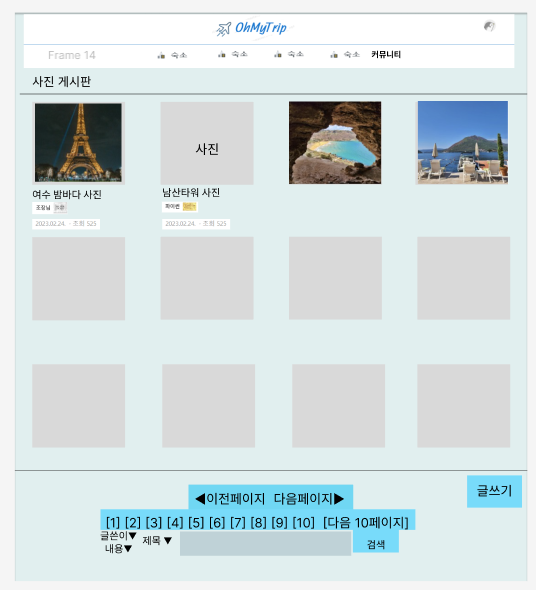The width and height of the screenshot is (536, 590).
Task: Jump to page [3]
Action: [154, 522]
